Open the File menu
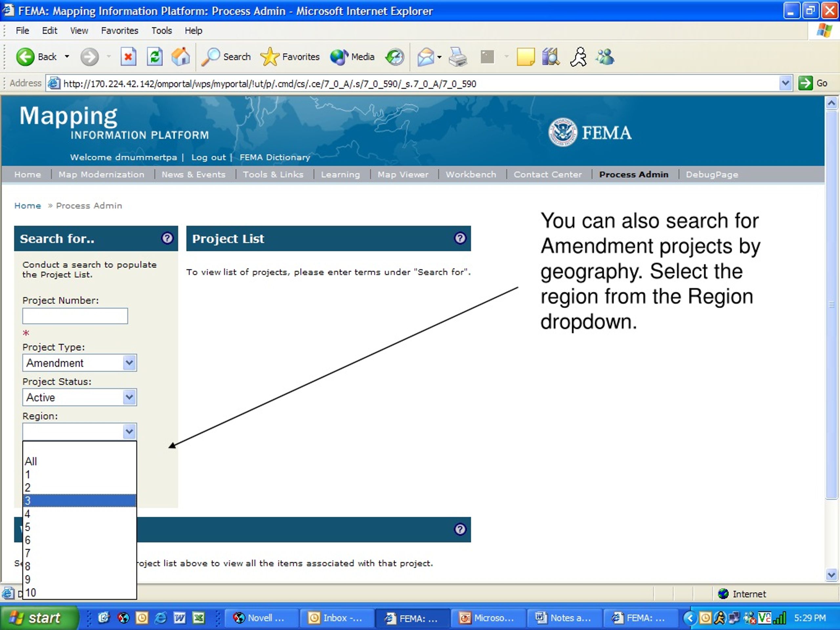Image resolution: width=840 pixels, height=630 pixels. pos(22,31)
